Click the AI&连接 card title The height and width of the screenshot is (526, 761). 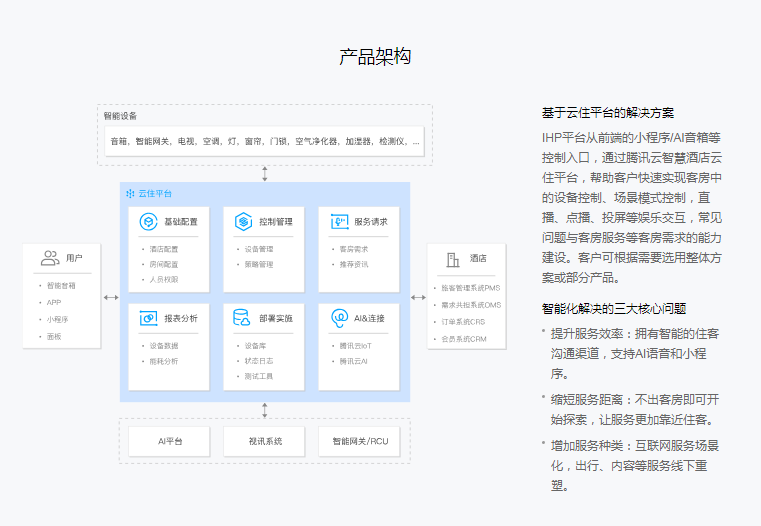click(369, 318)
